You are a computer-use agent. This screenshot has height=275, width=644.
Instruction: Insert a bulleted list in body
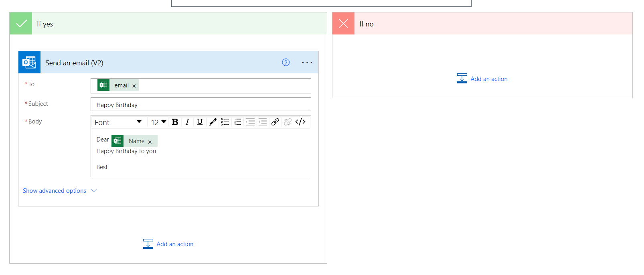225,122
